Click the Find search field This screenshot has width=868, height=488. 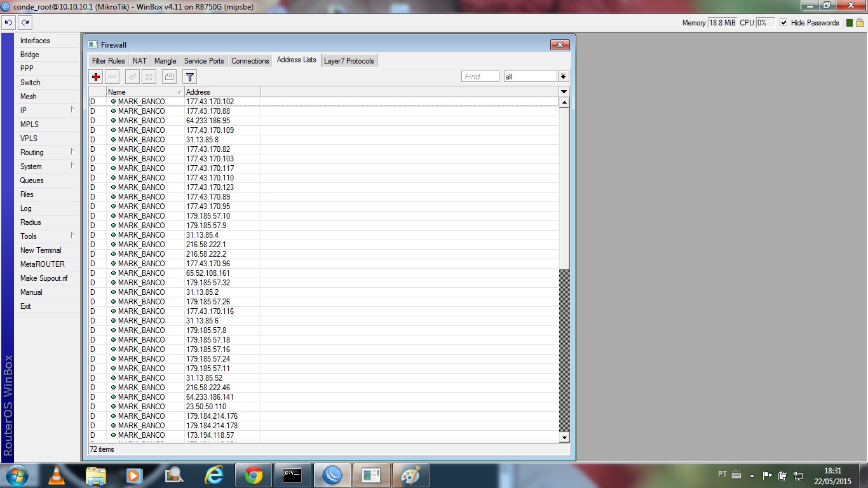480,77
